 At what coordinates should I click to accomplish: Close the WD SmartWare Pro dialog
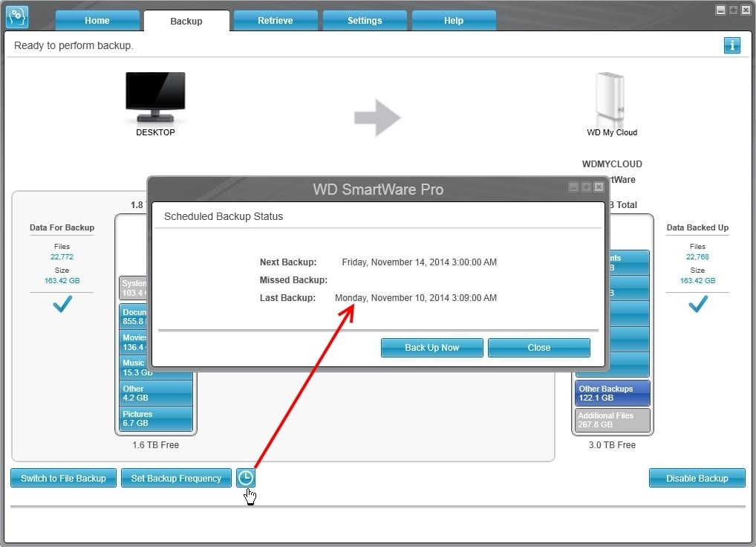click(599, 187)
